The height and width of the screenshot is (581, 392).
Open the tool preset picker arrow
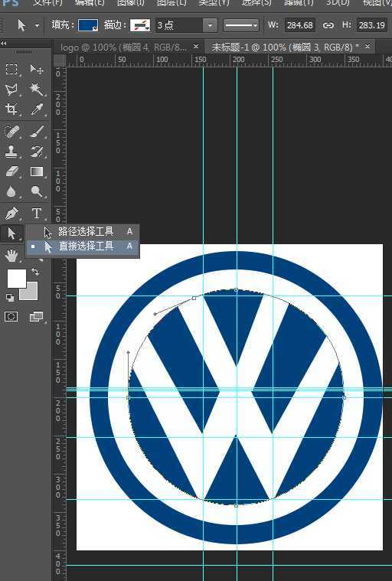(x=37, y=25)
